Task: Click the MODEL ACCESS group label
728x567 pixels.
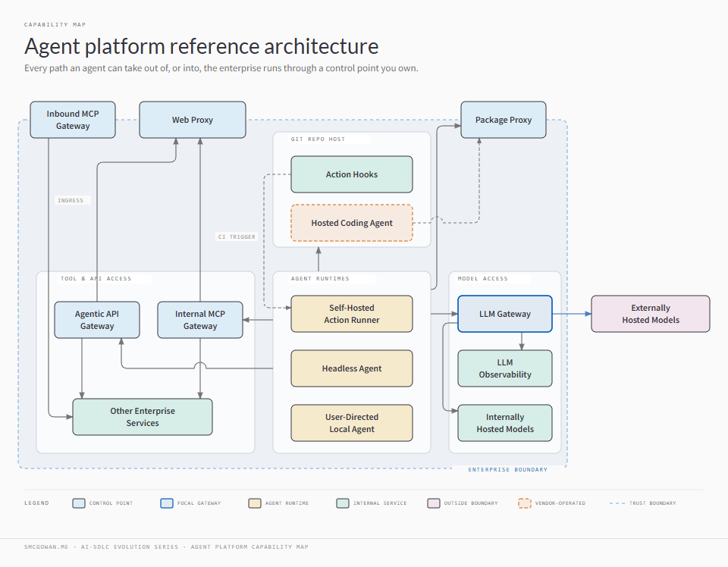Action: pyautogui.click(x=483, y=279)
